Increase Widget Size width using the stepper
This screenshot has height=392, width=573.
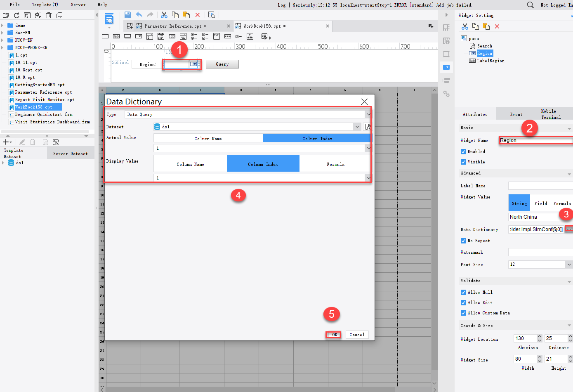(x=540, y=357)
